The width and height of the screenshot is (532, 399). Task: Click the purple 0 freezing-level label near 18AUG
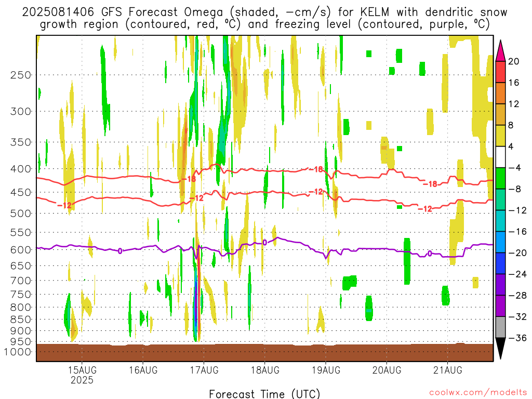264,243
